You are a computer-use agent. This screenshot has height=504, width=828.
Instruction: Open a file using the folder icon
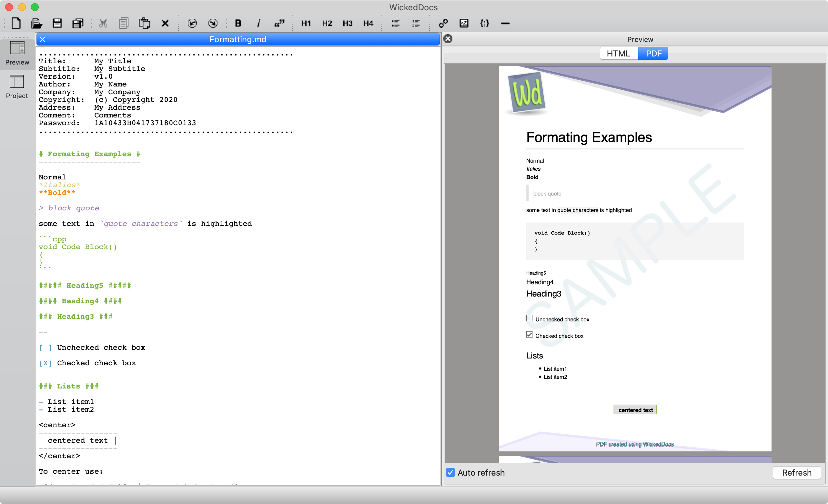[36, 23]
